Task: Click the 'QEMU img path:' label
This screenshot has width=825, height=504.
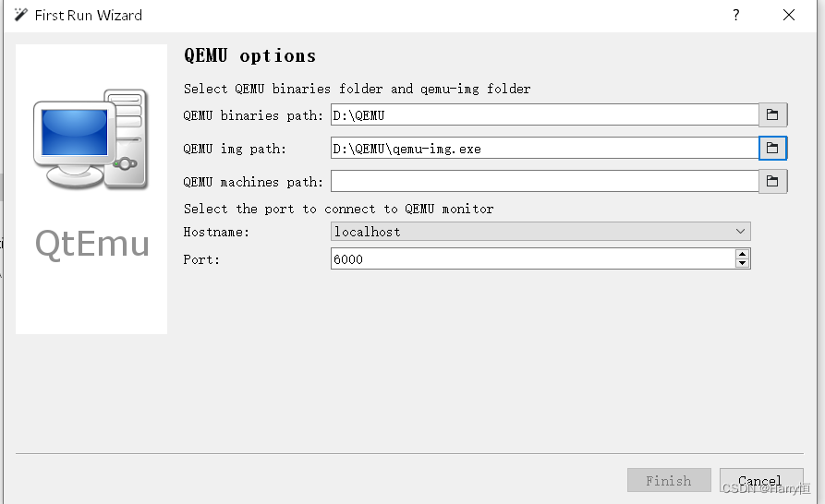Action: [235, 149]
